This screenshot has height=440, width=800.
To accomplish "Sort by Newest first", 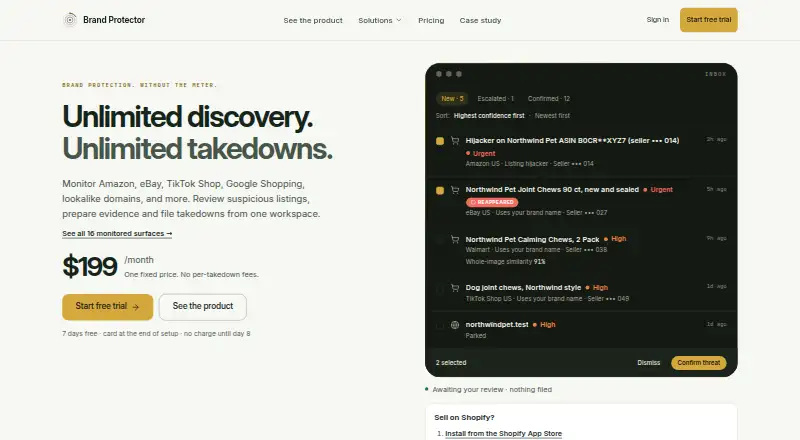I will [552, 116].
